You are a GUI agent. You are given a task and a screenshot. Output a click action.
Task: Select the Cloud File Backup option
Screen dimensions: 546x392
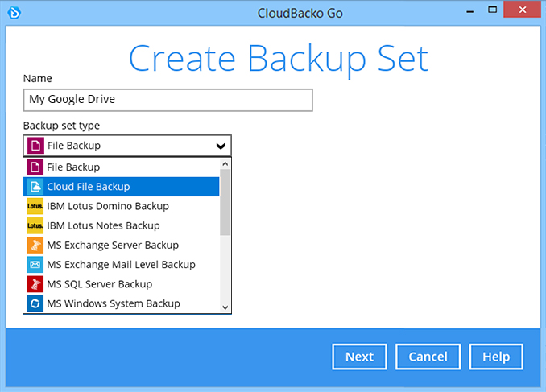point(122,187)
